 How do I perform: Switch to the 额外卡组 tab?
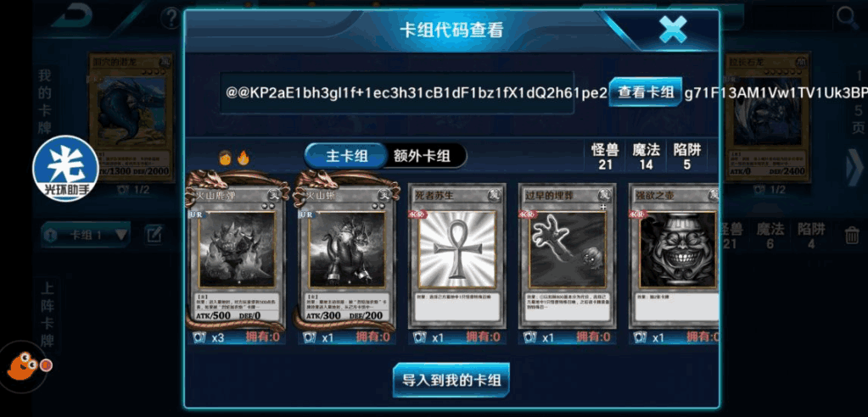point(423,156)
